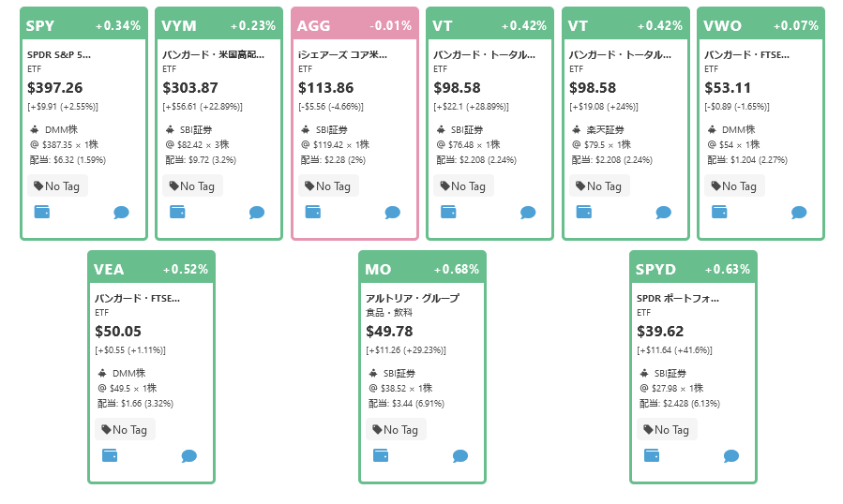This screenshot has height=504, width=843.
Task: Click No Tag on the VT card bought at $79.5
Action: click(x=599, y=185)
